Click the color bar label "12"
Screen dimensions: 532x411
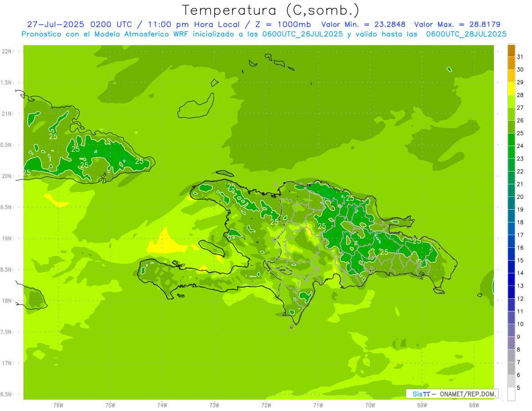pos(520,298)
